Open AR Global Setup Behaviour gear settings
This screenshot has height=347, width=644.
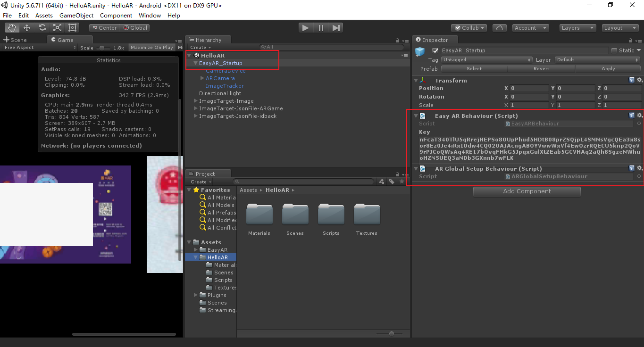pos(639,168)
